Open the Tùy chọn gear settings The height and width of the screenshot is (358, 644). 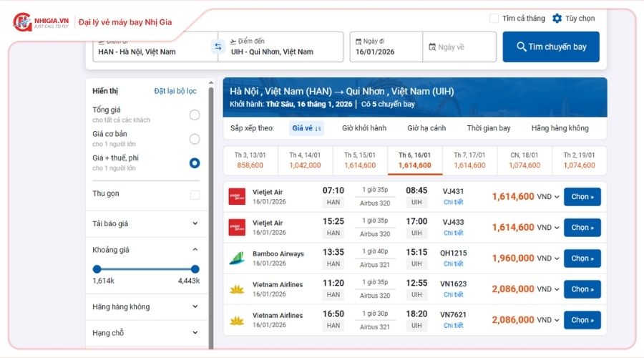(x=557, y=19)
